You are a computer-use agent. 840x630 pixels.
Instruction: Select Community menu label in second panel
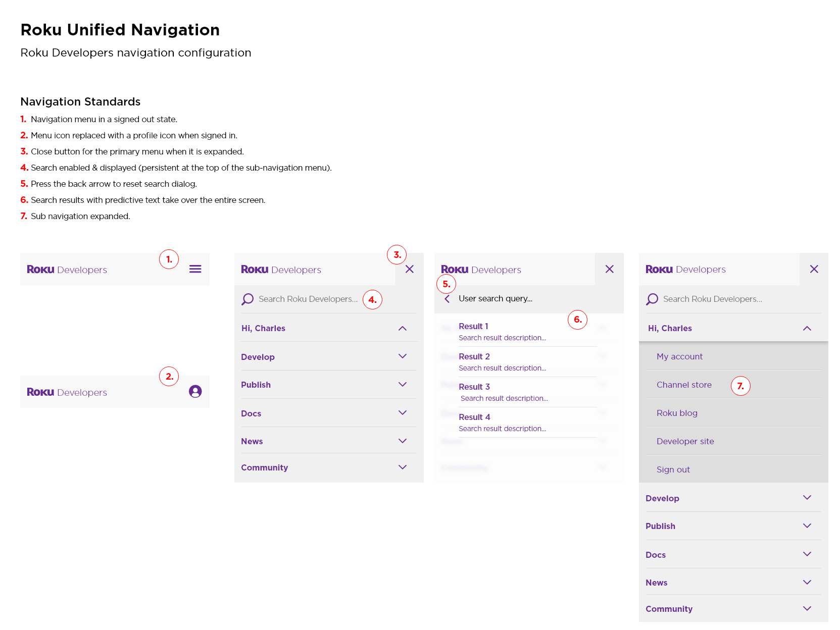click(264, 467)
